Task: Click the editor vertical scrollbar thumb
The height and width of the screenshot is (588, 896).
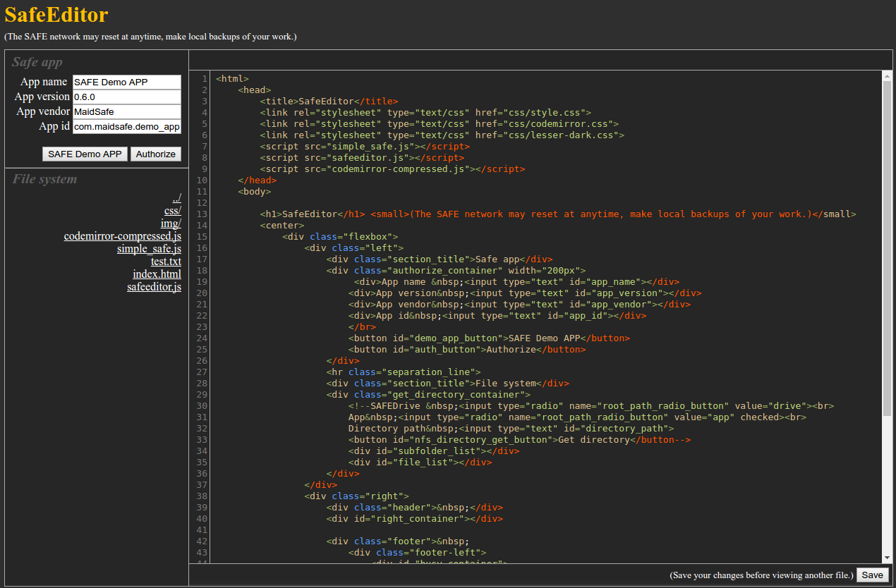Action: click(888, 247)
